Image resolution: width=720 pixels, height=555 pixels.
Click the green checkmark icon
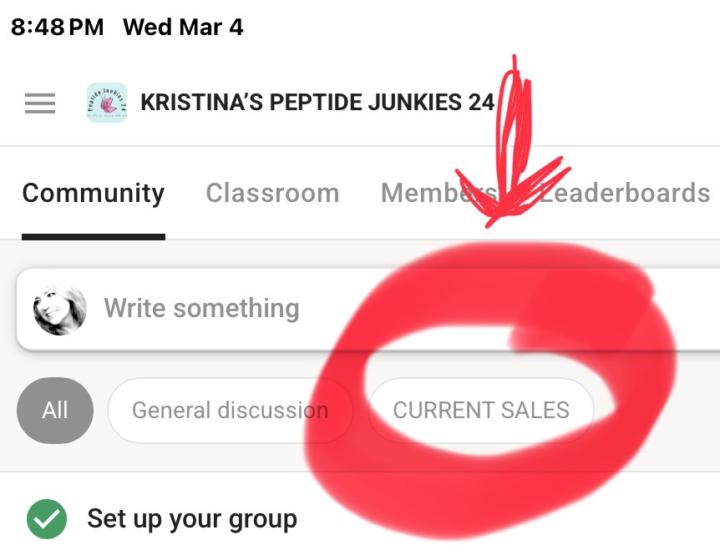[46, 520]
